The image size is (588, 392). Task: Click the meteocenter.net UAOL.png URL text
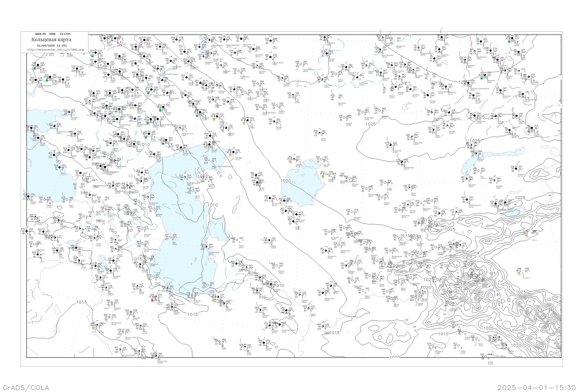(55, 50)
